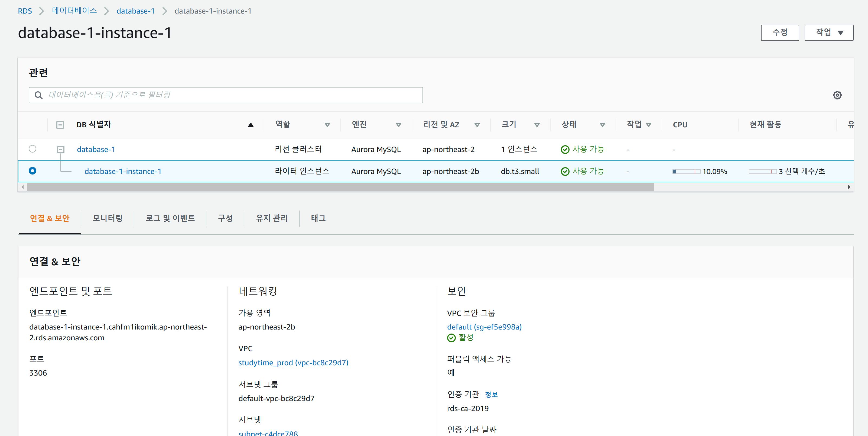Click the 상태 column sort icon
The width and height of the screenshot is (868, 436).
(602, 125)
